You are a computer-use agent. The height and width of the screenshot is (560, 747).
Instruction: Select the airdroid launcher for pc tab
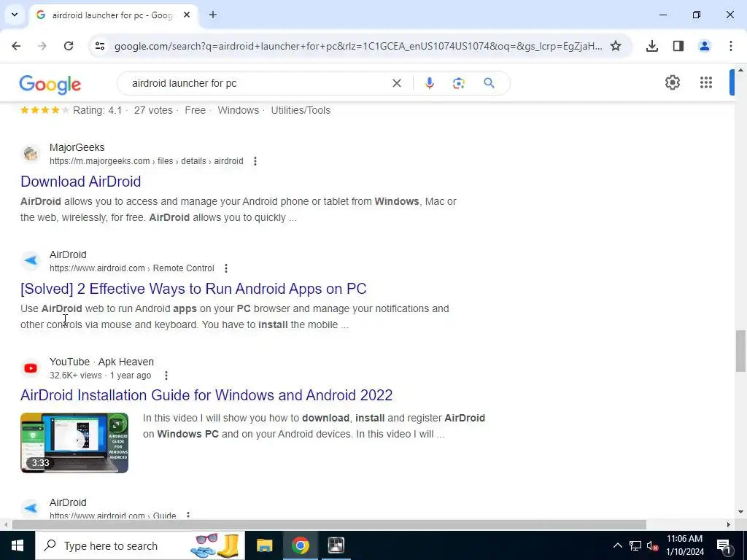pyautogui.click(x=113, y=15)
